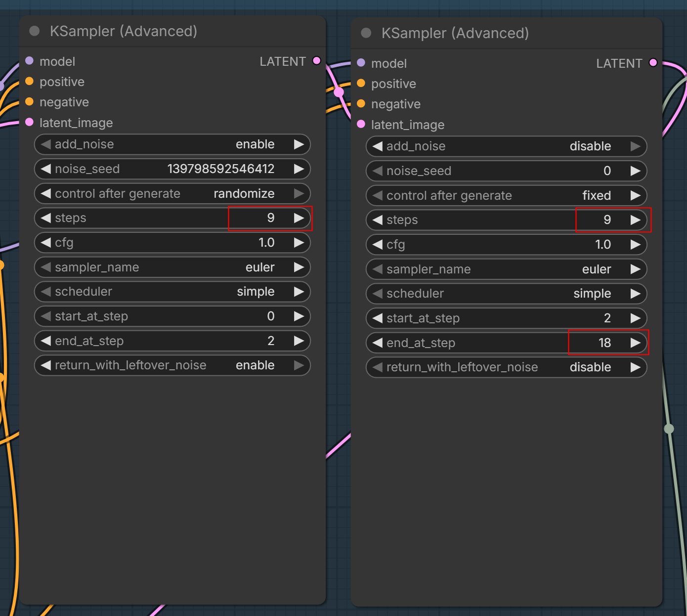687x616 pixels.
Task: Switch return_with_leftover_noise disable using its right arrow
Action: coord(635,367)
